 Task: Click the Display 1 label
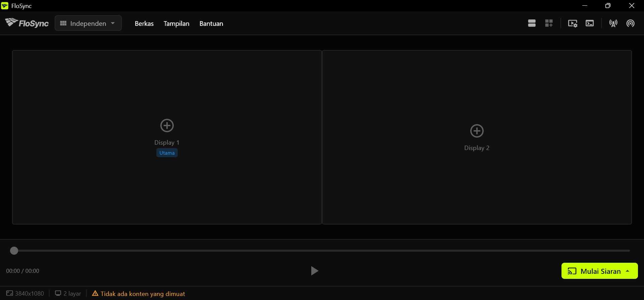coord(167,143)
